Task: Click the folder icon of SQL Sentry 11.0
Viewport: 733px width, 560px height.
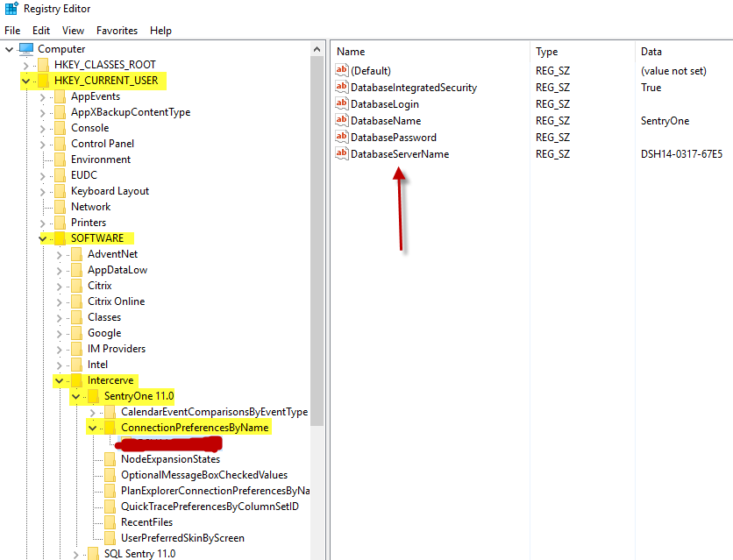Action: click(94, 553)
